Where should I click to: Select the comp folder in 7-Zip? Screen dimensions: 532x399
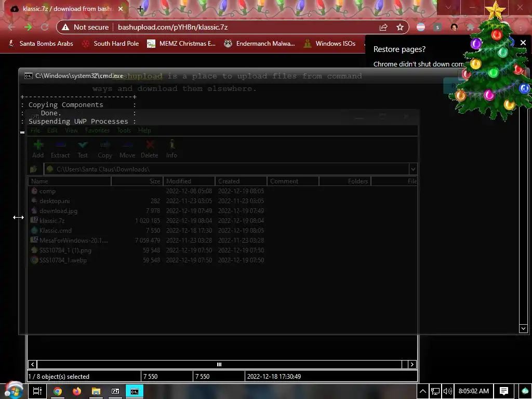coord(47,191)
